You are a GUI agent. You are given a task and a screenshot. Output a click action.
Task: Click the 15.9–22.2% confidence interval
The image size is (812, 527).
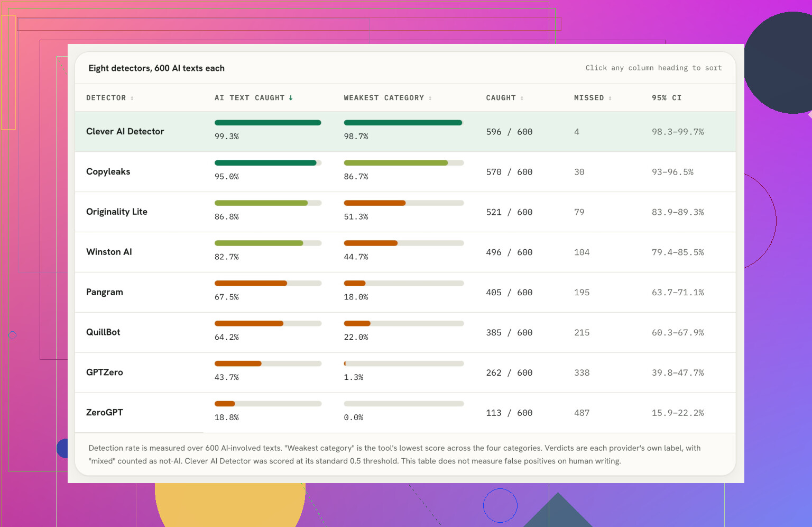(x=678, y=413)
